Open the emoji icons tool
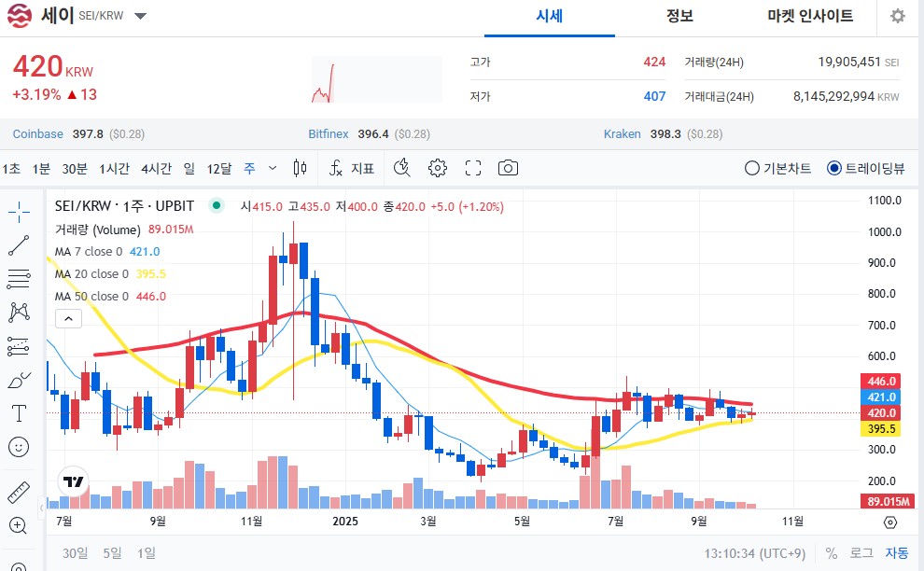 (19, 447)
